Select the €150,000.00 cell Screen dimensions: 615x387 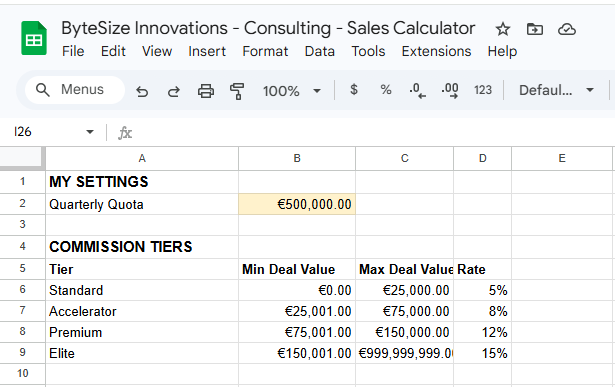[x=404, y=332]
